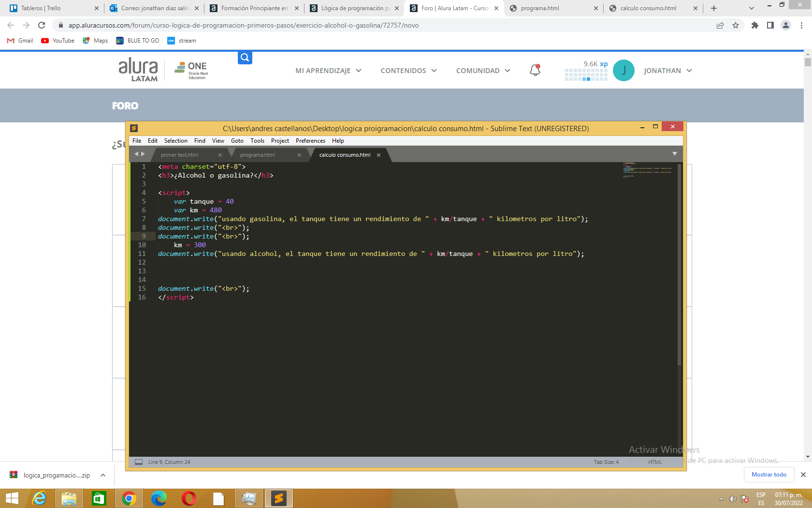812x508 pixels.
Task: Click the HTML syntax selector in status bar
Action: pos(655,462)
